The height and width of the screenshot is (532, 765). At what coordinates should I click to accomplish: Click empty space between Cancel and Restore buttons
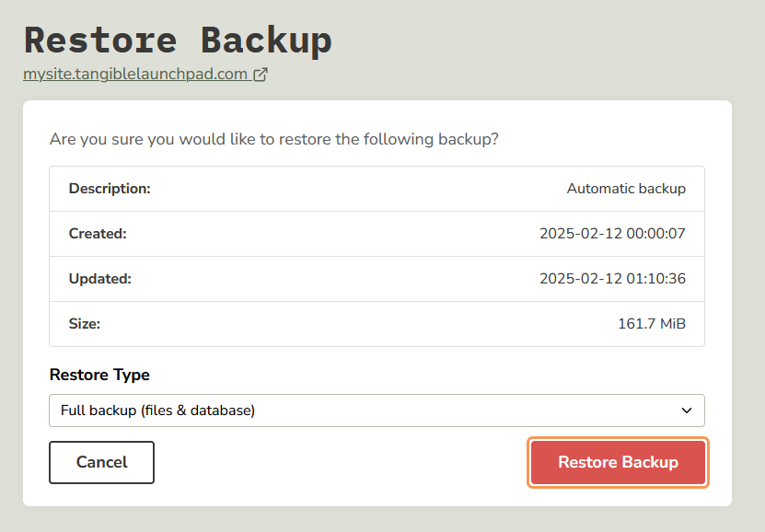click(x=341, y=462)
